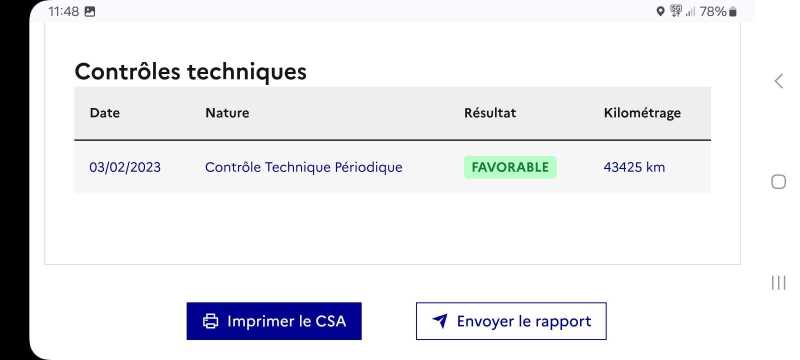800x360 pixels.
Task: Select the Nature column header
Action: click(227, 113)
